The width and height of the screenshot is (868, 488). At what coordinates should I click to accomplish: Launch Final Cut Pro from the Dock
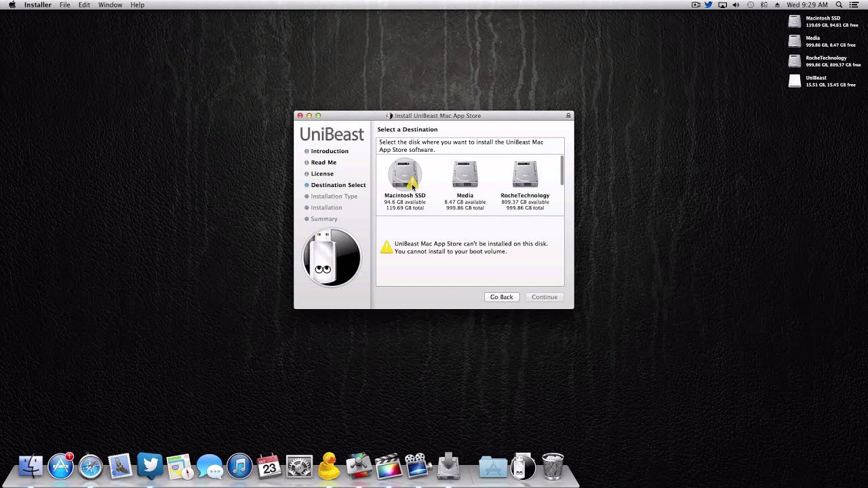click(389, 466)
